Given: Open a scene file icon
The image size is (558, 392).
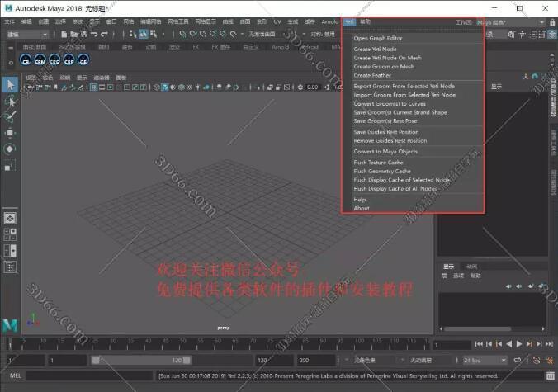Looking at the screenshot, I should click(74, 34).
